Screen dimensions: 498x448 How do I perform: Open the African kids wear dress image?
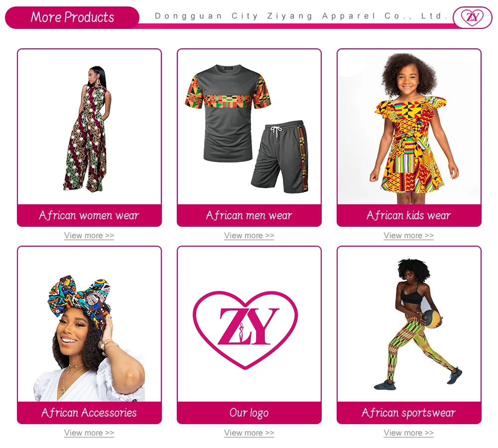point(409,127)
